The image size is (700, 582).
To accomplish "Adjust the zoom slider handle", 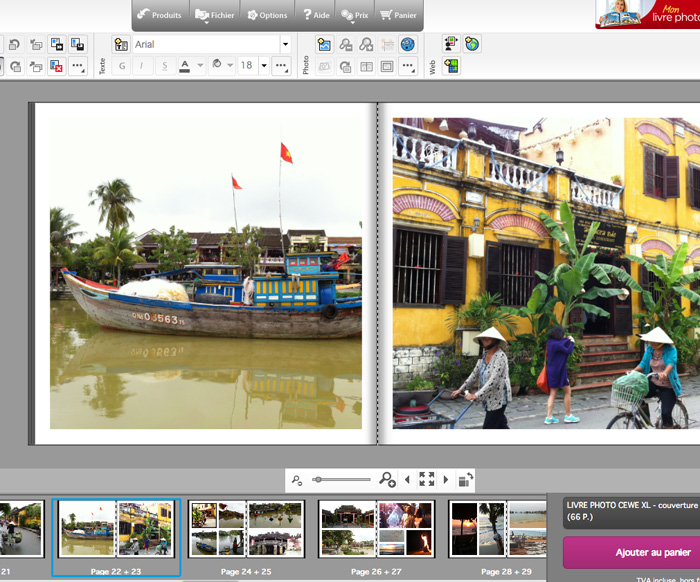I will click(x=317, y=480).
